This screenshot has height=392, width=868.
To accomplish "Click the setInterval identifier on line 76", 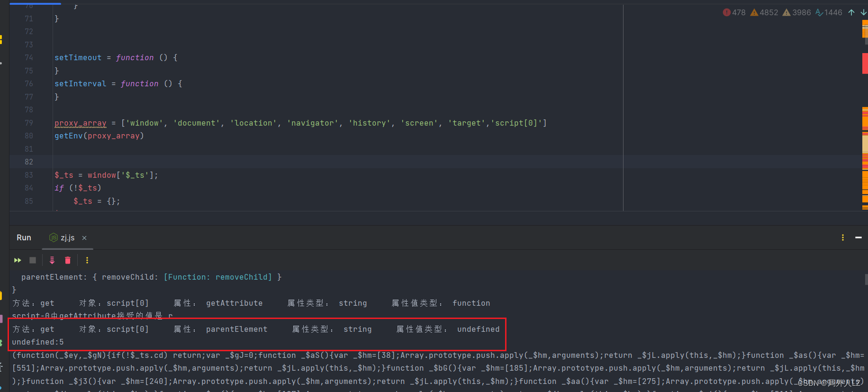I will pyautogui.click(x=81, y=84).
